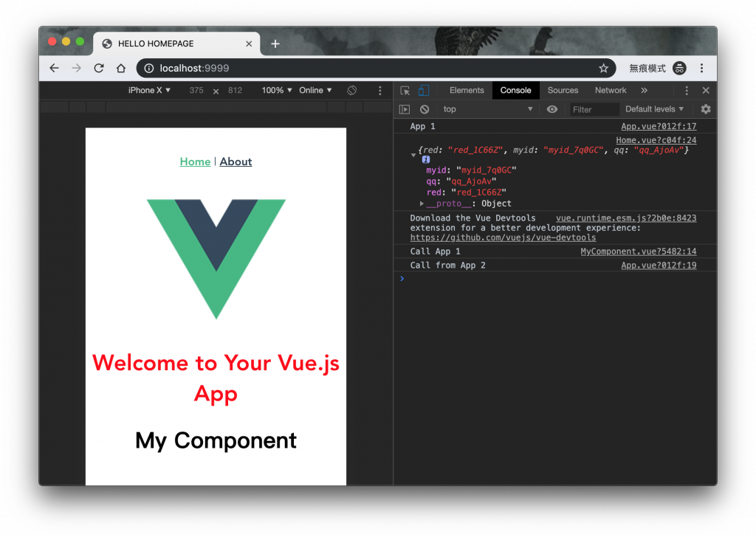Click the address bar showing localhost:9999
This screenshot has width=756, height=537.
[x=376, y=69]
